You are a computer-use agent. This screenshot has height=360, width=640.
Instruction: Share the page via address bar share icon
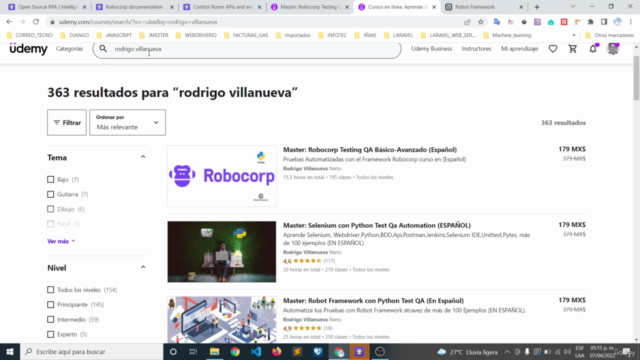click(467, 22)
